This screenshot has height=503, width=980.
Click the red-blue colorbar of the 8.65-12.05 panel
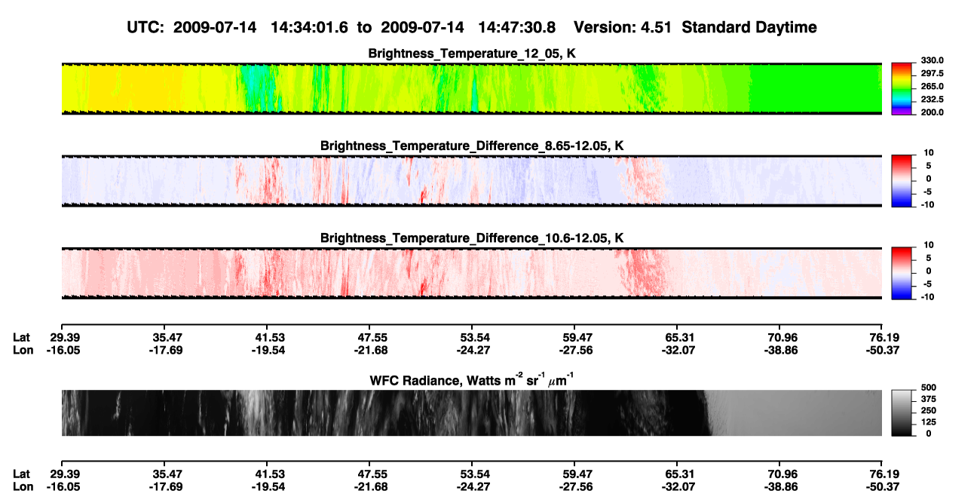point(902,180)
